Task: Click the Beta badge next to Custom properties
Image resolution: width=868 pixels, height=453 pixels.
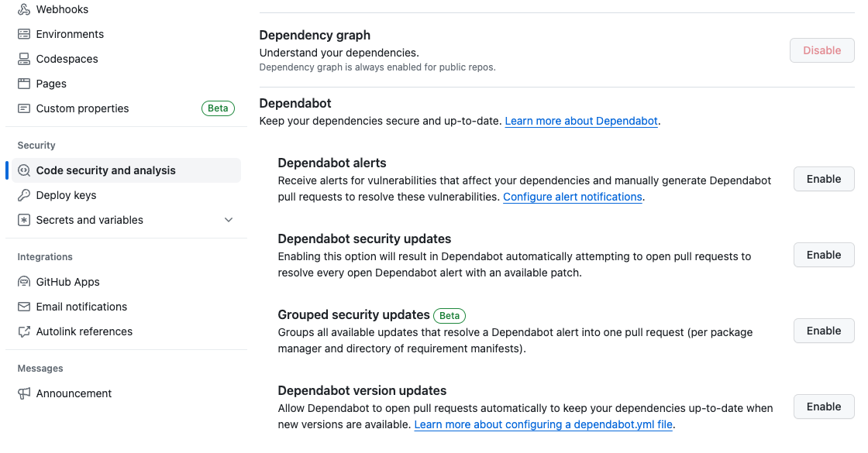Action: (x=218, y=108)
